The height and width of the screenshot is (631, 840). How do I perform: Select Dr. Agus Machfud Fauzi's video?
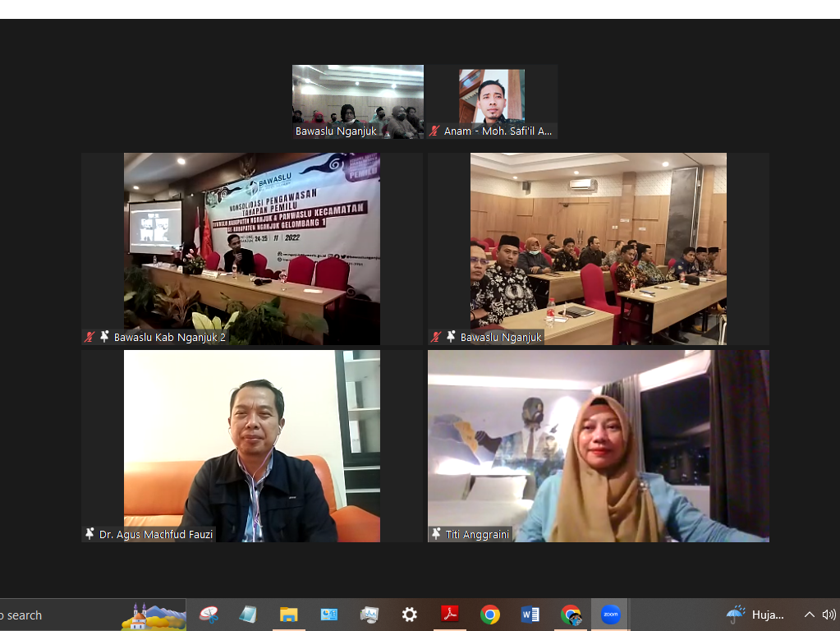click(251, 444)
